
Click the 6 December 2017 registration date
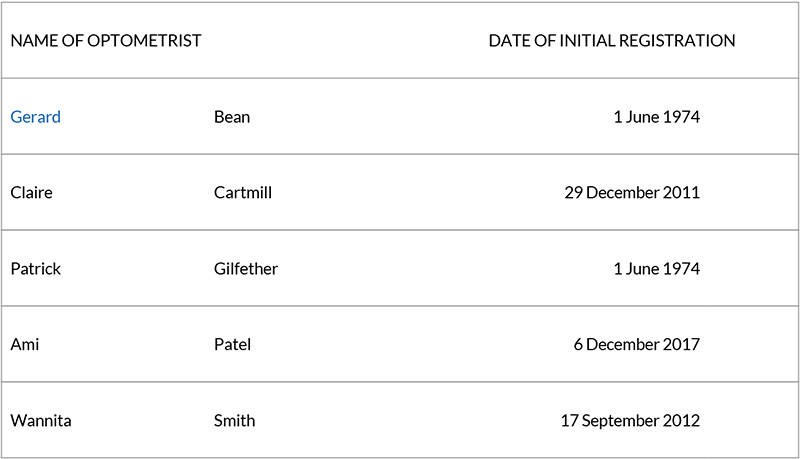635,345
